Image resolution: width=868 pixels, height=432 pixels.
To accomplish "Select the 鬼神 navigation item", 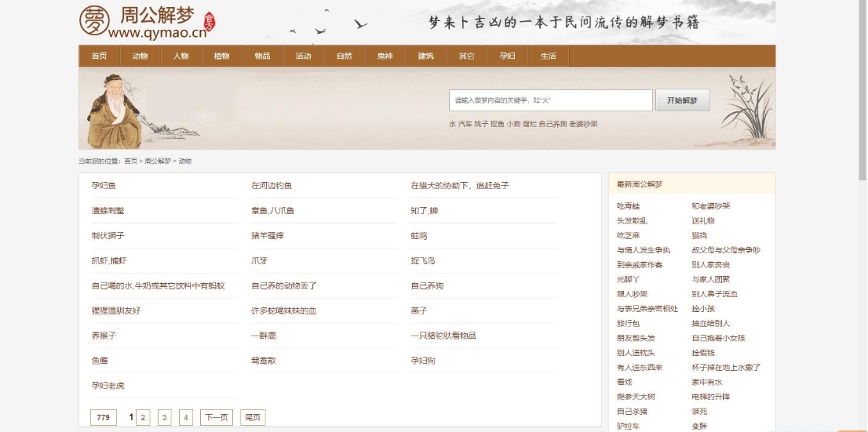I will (x=385, y=56).
